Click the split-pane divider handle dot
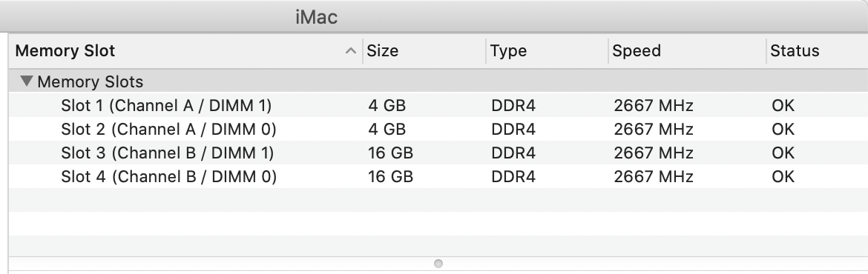 pyautogui.click(x=438, y=264)
